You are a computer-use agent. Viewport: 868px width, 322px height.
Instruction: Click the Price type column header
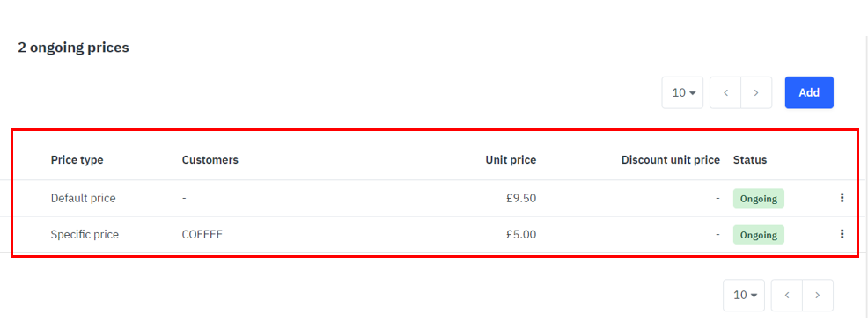[77, 160]
